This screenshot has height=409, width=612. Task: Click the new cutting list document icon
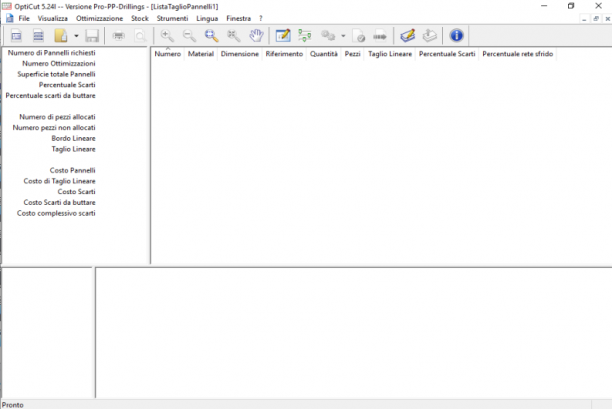click(16, 36)
